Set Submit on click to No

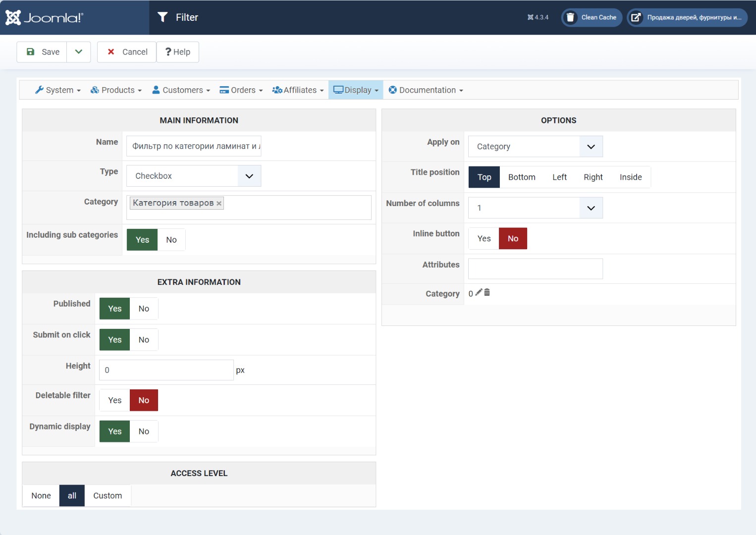[144, 340]
